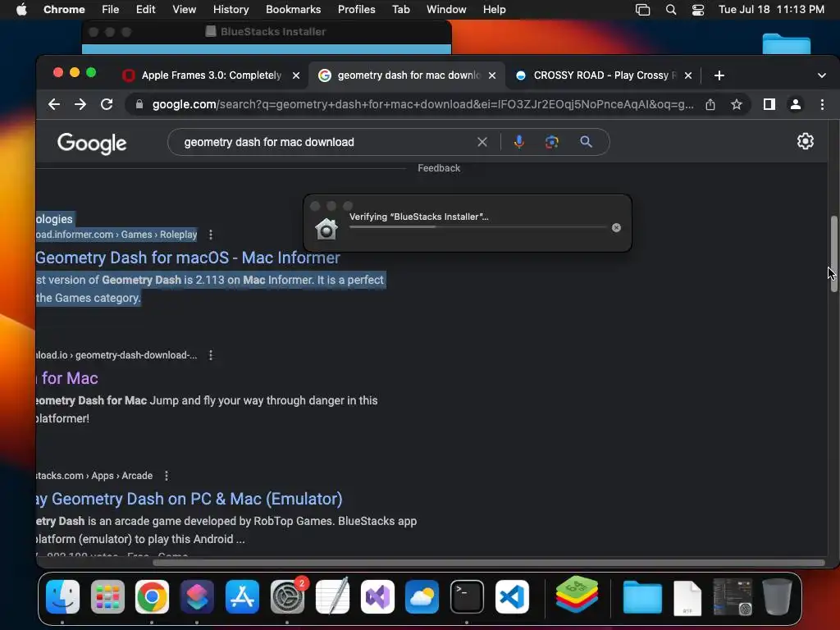Open more options for Mac Informer result
This screenshot has width=840, height=630.
tap(211, 235)
